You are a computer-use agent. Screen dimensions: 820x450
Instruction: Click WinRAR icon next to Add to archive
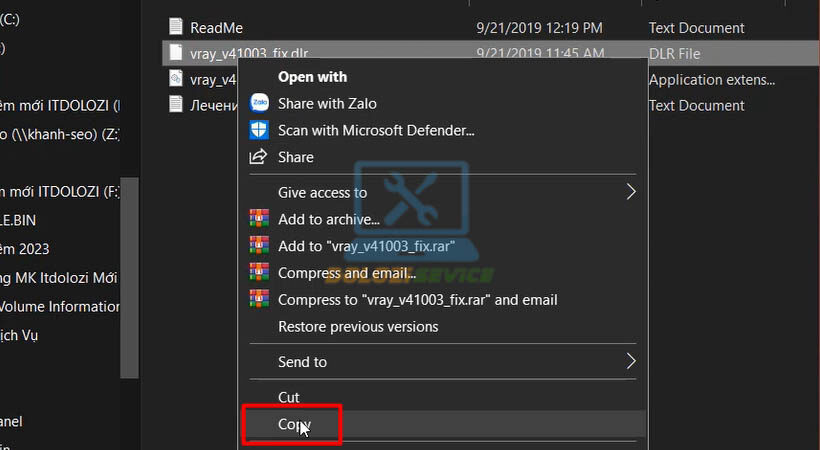click(259, 219)
